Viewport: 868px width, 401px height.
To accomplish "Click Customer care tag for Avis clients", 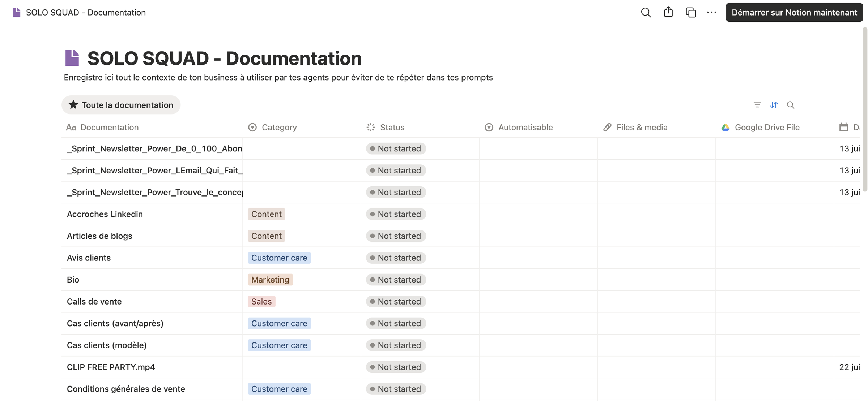I will click(x=279, y=258).
